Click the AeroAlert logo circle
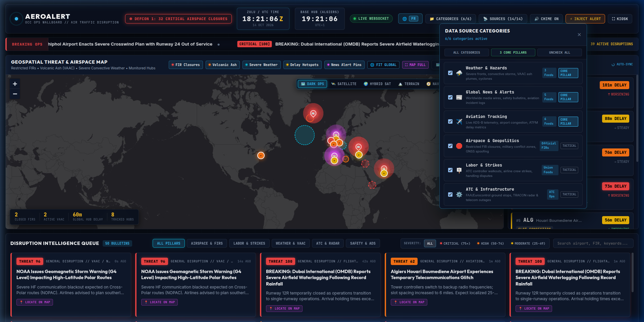Image resolution: width=644 pixels, height=322 pixels. pyautogui.click(x=16, y=19)
